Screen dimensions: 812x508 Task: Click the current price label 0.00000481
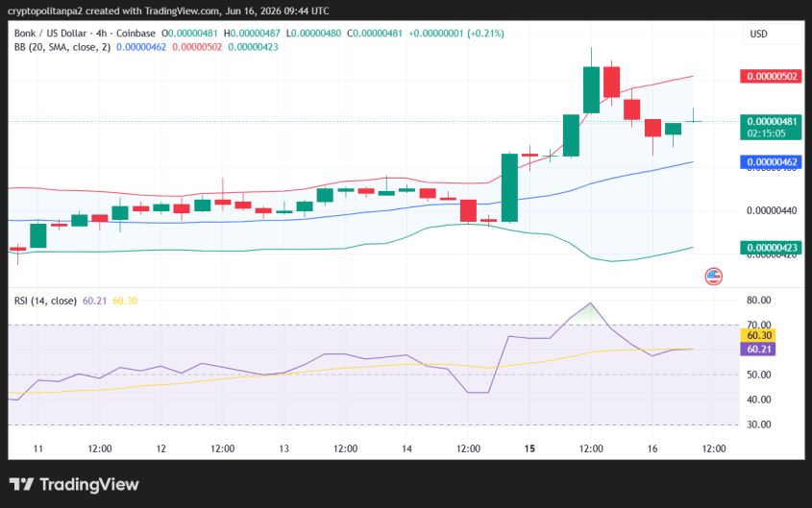pos(772,122)
